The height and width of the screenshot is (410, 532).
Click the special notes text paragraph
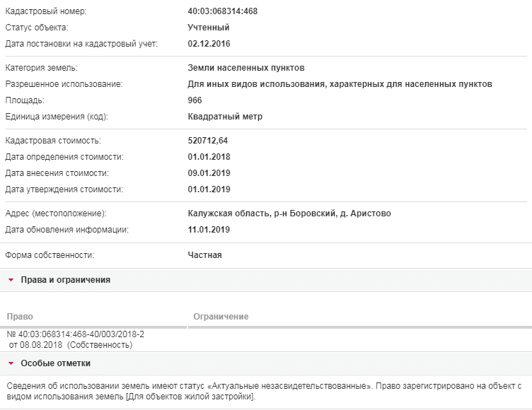pyautogui.click(x=264, y=391)
